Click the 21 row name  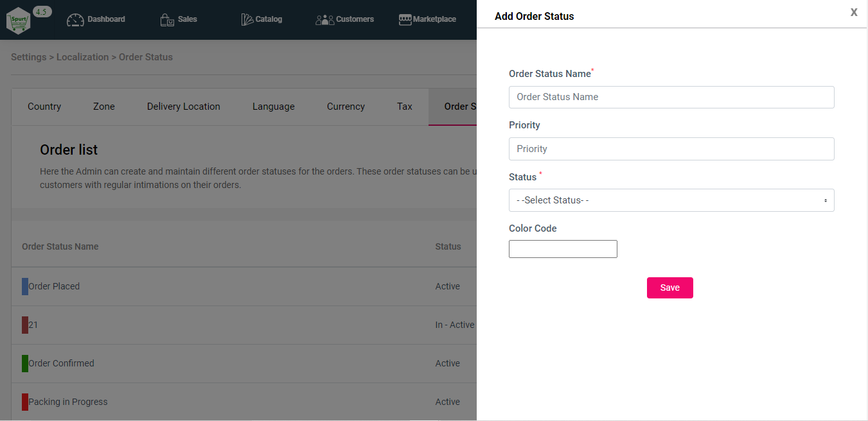click(33, 325)
